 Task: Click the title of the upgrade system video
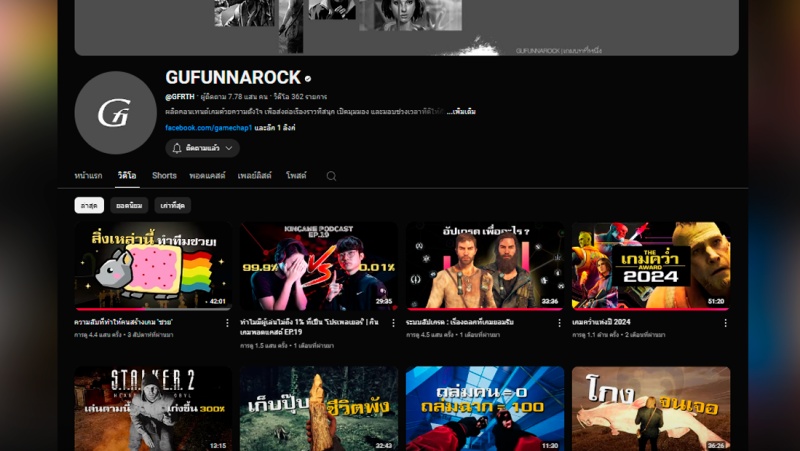(x=460, y=322)
